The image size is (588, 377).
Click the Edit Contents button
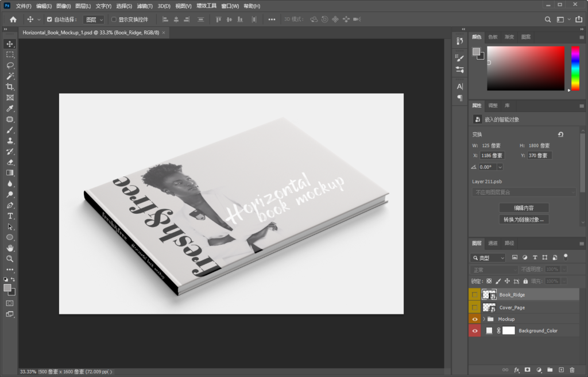pos(524,207)
